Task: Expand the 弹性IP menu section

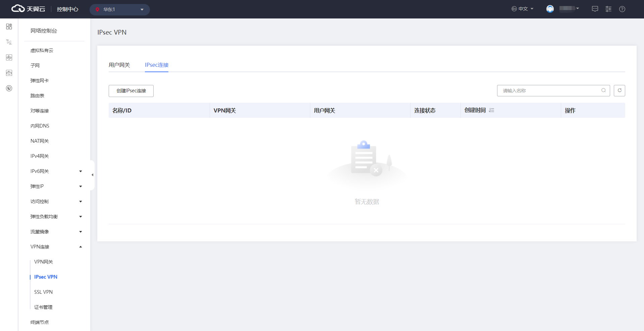Action: tap(80, 186)
